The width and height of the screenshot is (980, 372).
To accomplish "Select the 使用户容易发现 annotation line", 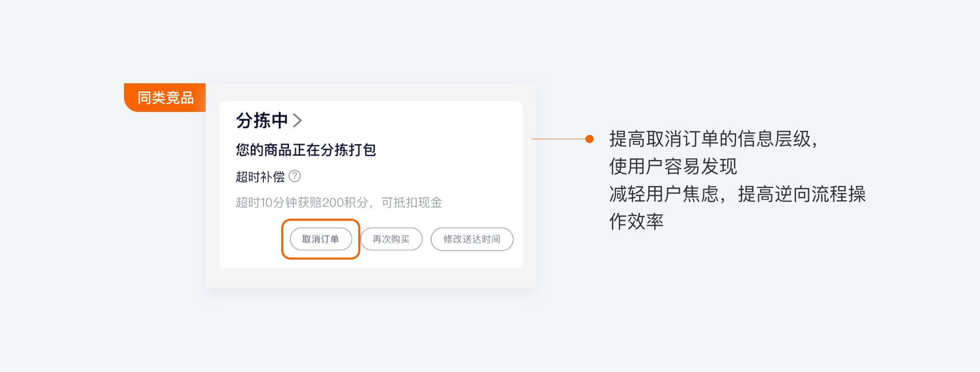I will [x=673, y=167].
